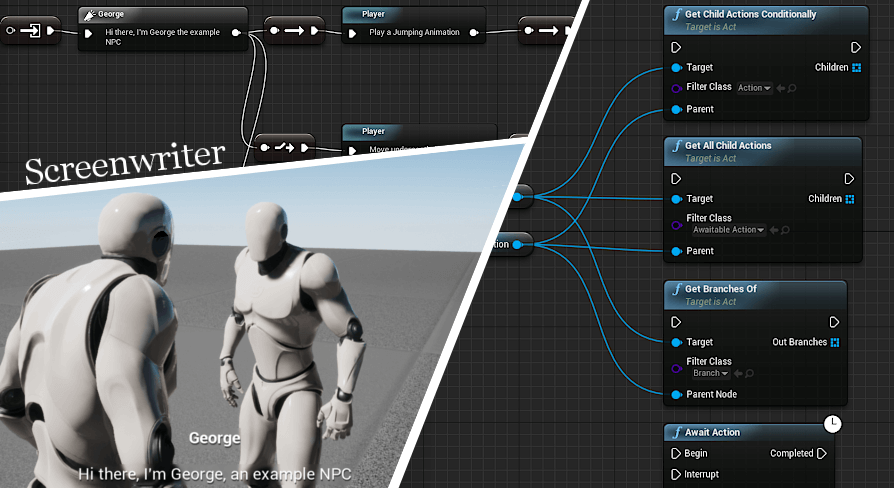The width and height of the screenshot is (894, 488).
Task: Click the entry node login-arrow icon
Action: (x=31, y=31)
